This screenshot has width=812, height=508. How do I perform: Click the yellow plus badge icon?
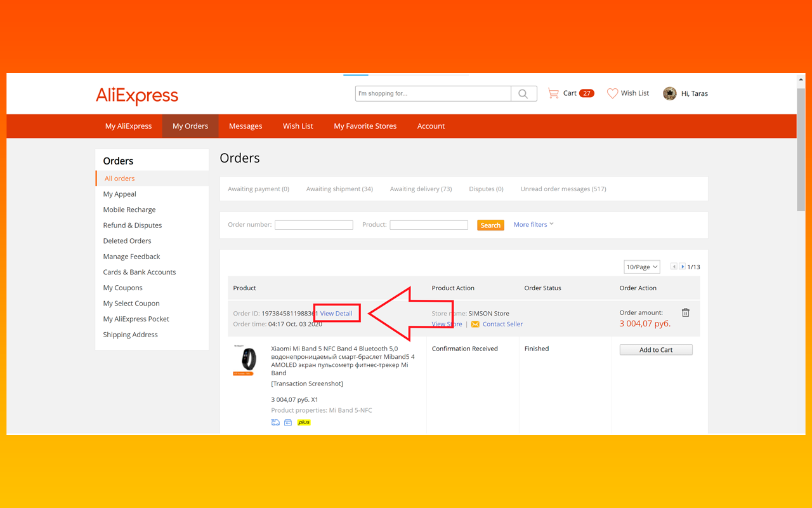point(304,422)
